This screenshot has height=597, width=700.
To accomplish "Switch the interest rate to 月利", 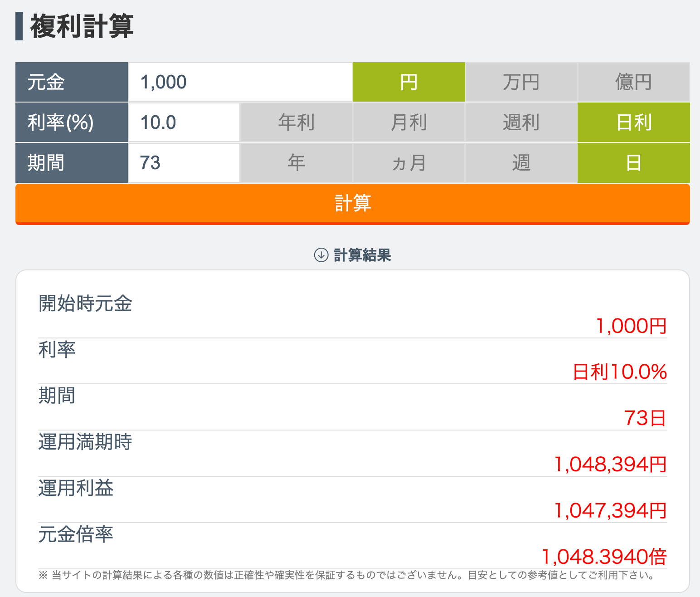I will pyautogui.click(x=408, y=122).
